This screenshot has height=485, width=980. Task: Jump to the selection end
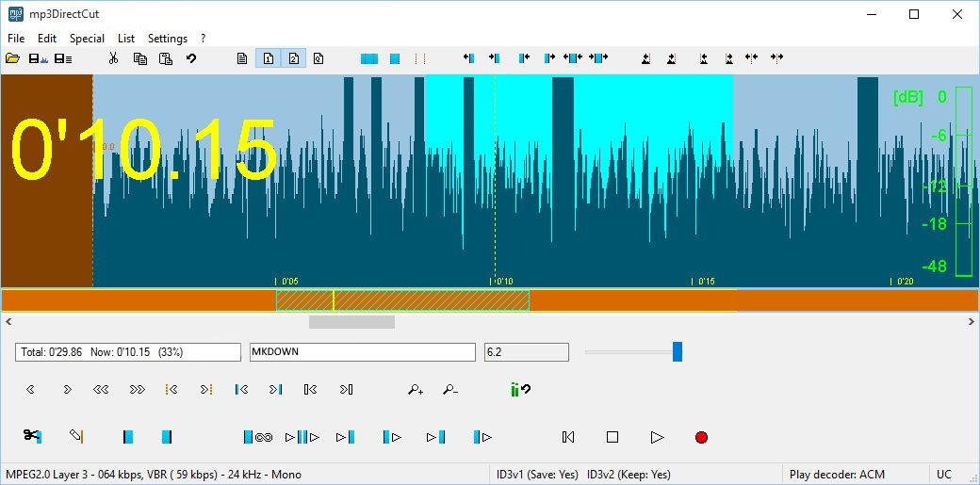(275, 389)
